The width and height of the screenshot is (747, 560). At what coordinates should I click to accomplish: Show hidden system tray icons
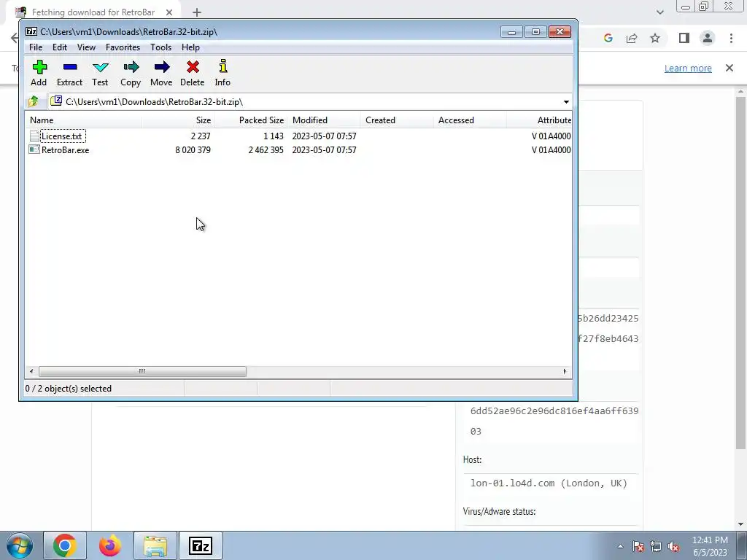tap(620, 546)
